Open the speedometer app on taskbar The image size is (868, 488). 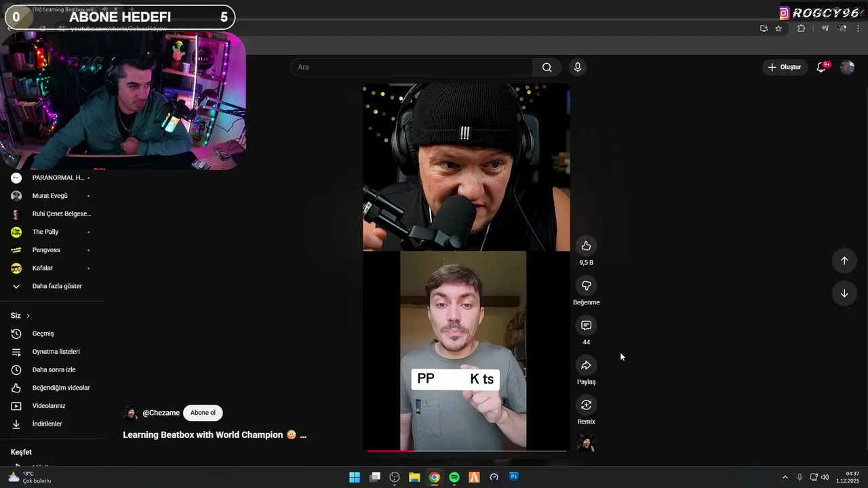pos(494,477)
